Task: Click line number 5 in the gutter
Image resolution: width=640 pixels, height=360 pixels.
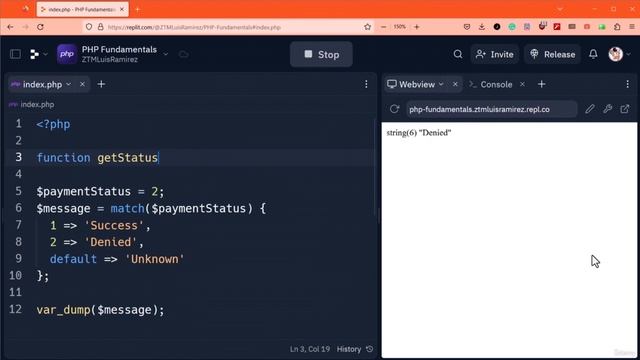Action: tap(18, 191)
